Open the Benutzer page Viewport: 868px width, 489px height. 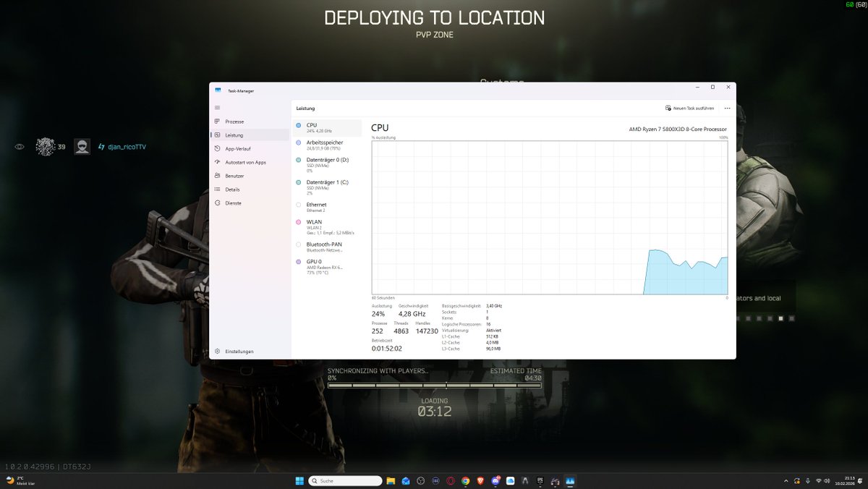(x=250, y=176)
